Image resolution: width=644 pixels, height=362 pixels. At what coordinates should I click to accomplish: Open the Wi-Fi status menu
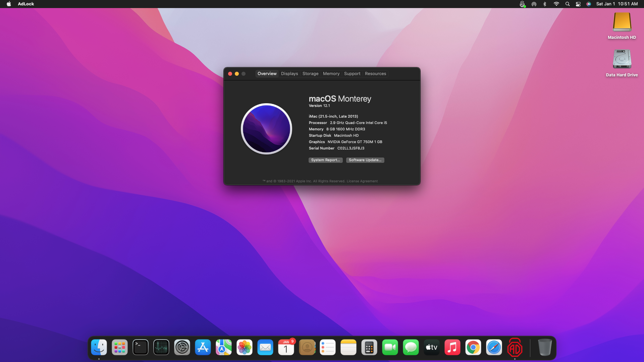click(556, 4)
